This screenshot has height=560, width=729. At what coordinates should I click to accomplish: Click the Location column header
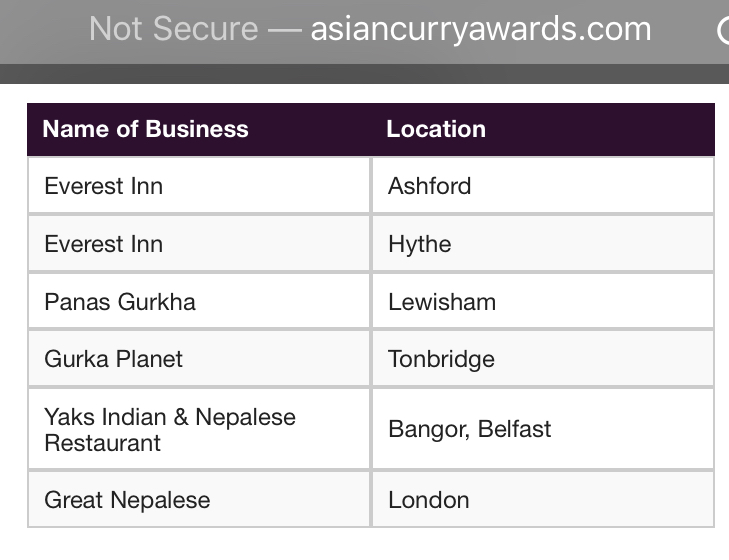click(436, 129)
